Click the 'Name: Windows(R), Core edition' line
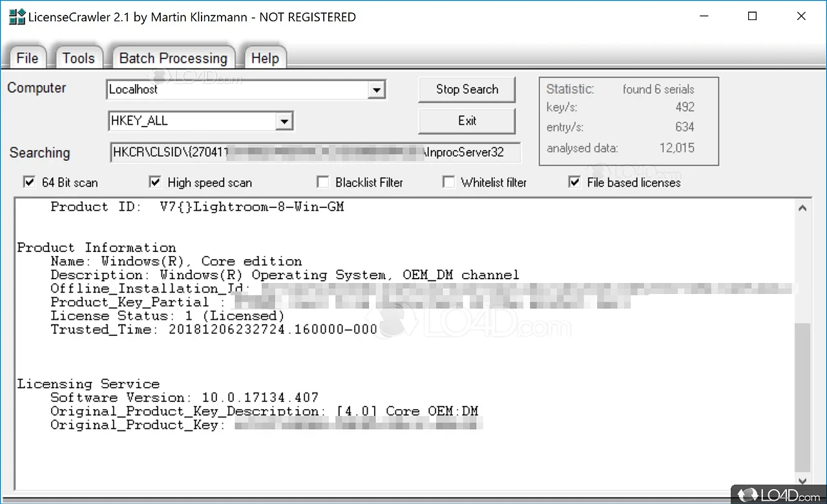 tap(176, 261)
